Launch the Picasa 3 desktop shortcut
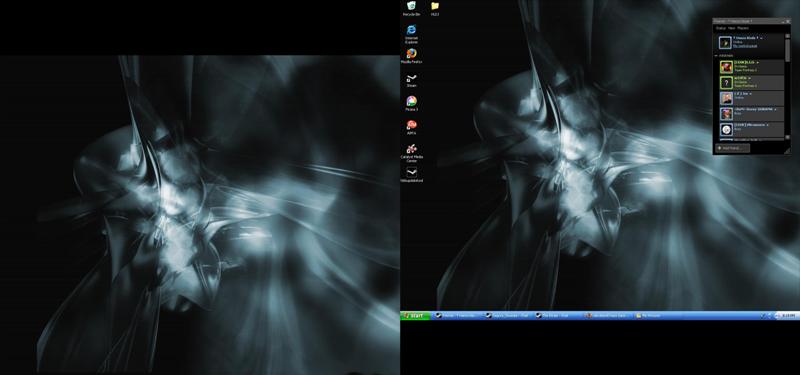 411,103
